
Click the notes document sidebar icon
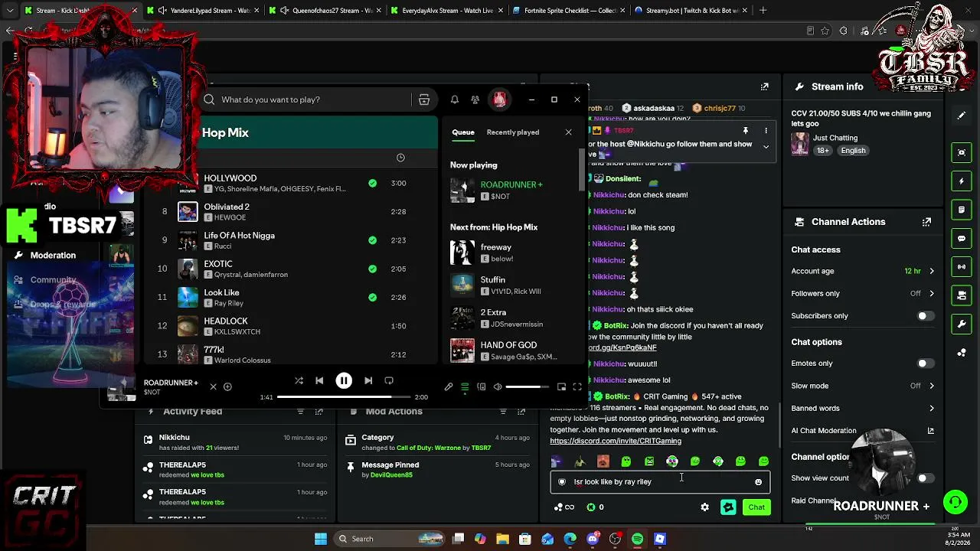tap(962, 210)
